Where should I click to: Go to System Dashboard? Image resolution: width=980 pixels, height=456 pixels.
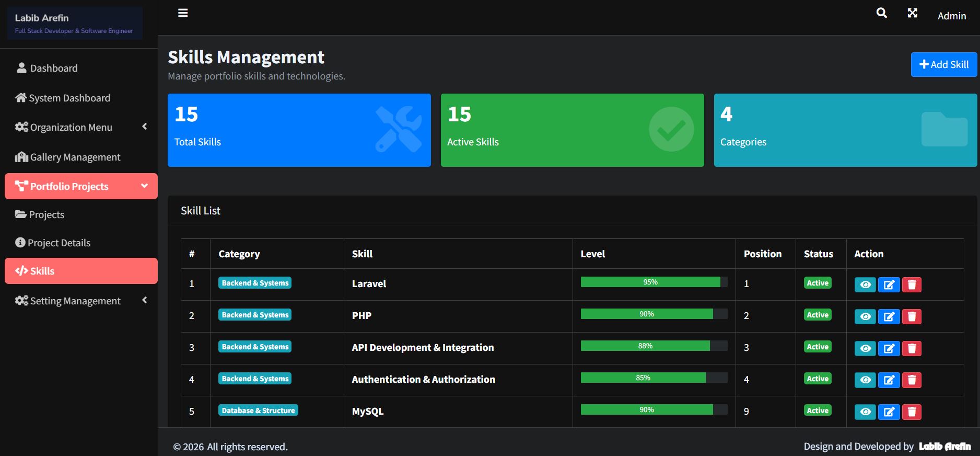(81, 98)
